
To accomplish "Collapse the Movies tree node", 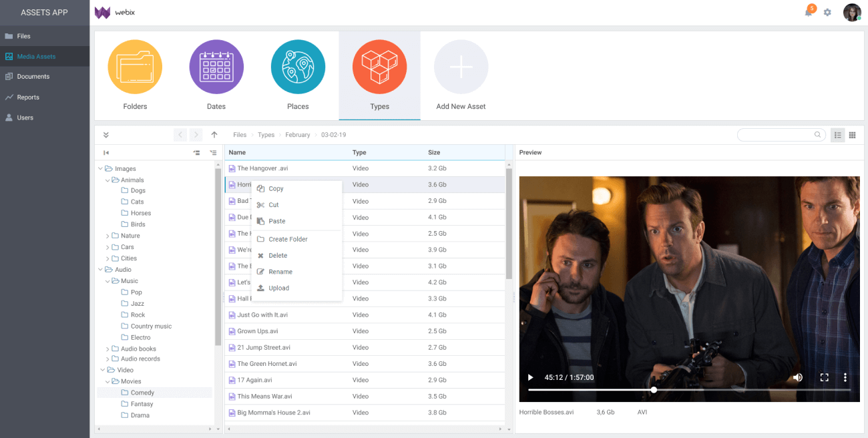I will tap(107, 381).
